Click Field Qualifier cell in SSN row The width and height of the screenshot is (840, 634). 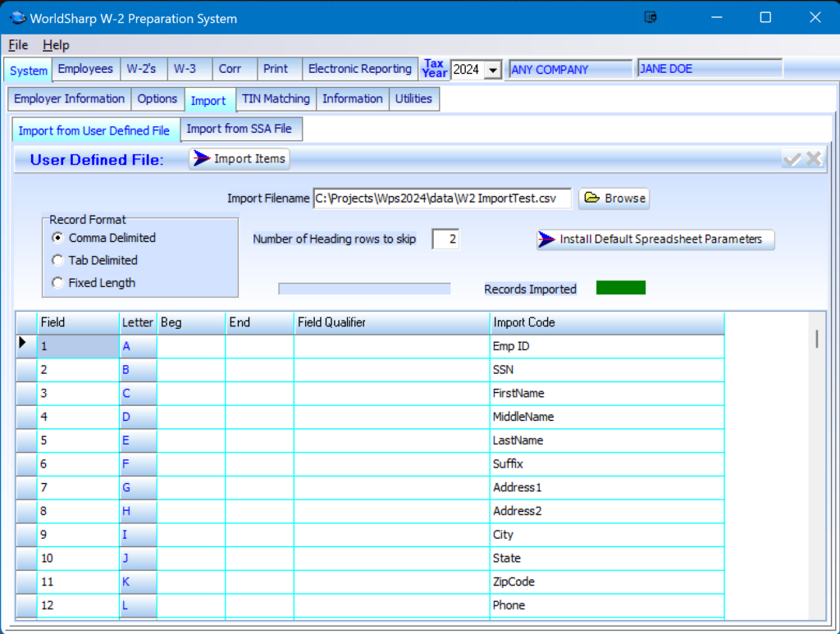pyautogui.click(x=392, y=370)
